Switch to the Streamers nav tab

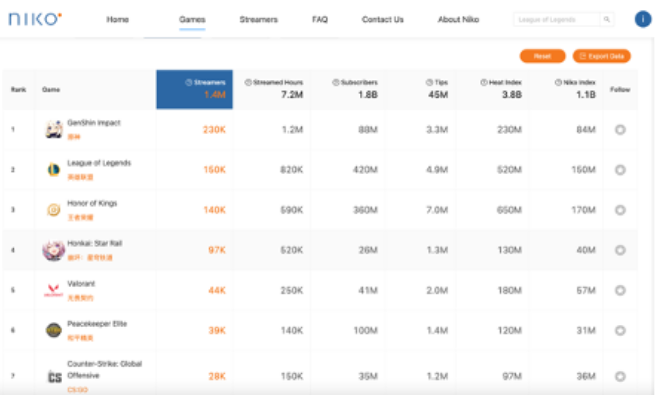tap(259, 20)
